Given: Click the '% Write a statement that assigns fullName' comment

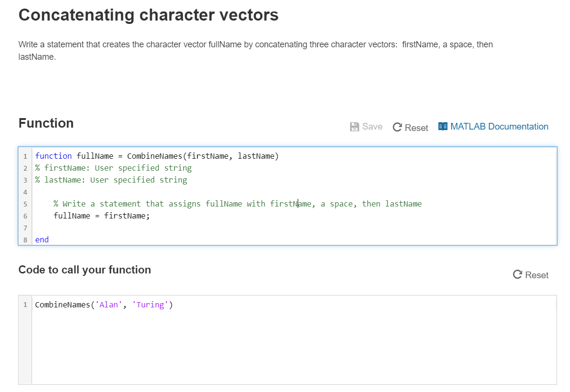Looking at the screenshot, I should click(237, 204).
